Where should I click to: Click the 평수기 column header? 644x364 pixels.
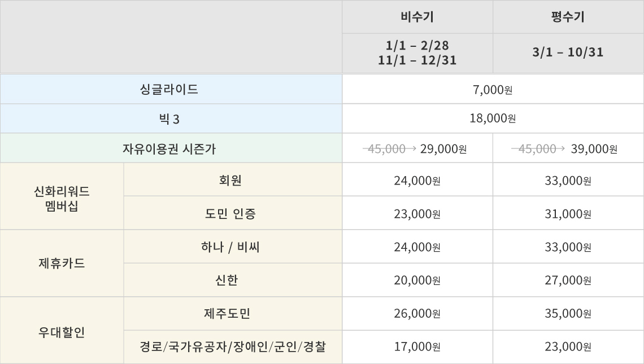click(568, 17)
